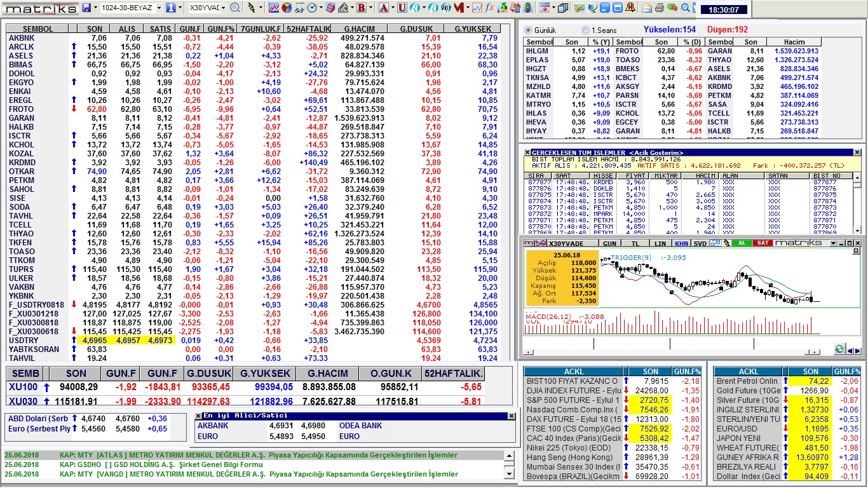Click the clock icon in the toolbar
The image size is (868, 488).
pos(312,8)
